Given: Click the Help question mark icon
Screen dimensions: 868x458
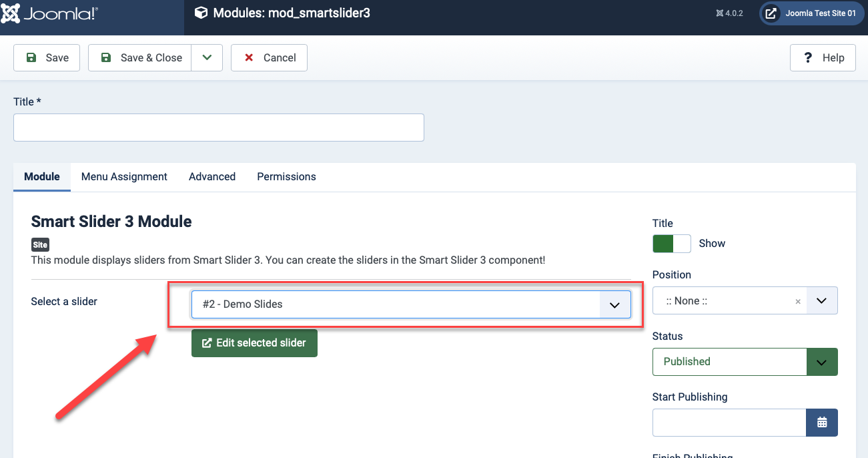Looking at the screenshot, I should [808, 58].
